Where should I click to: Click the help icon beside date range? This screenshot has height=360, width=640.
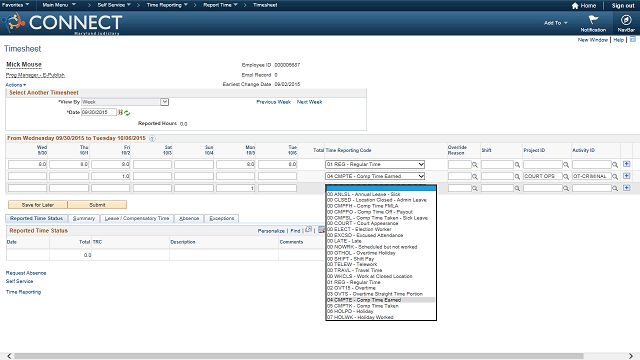click(152, 139)
